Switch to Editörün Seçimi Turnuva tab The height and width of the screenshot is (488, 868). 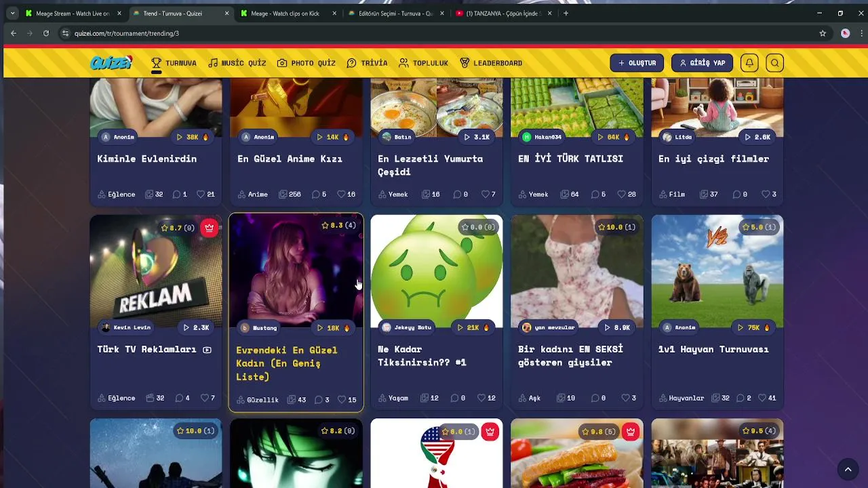tap(397, 13)
